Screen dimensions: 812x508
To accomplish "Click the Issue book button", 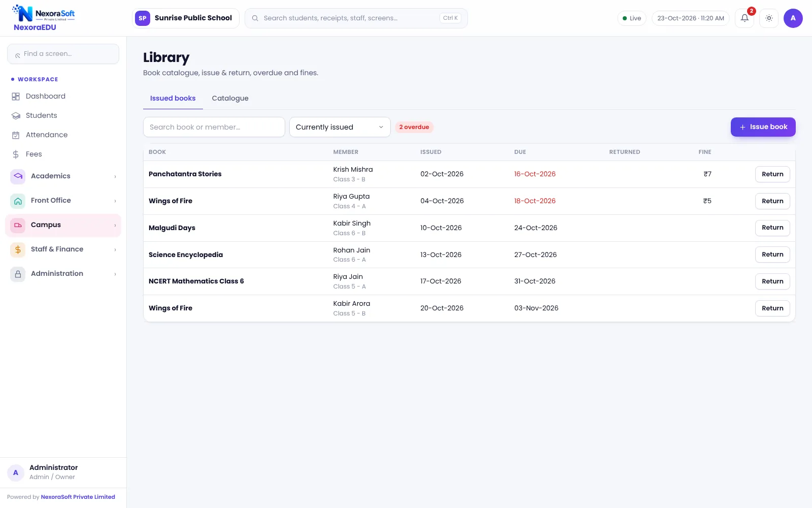I will [x=763, y=127].
